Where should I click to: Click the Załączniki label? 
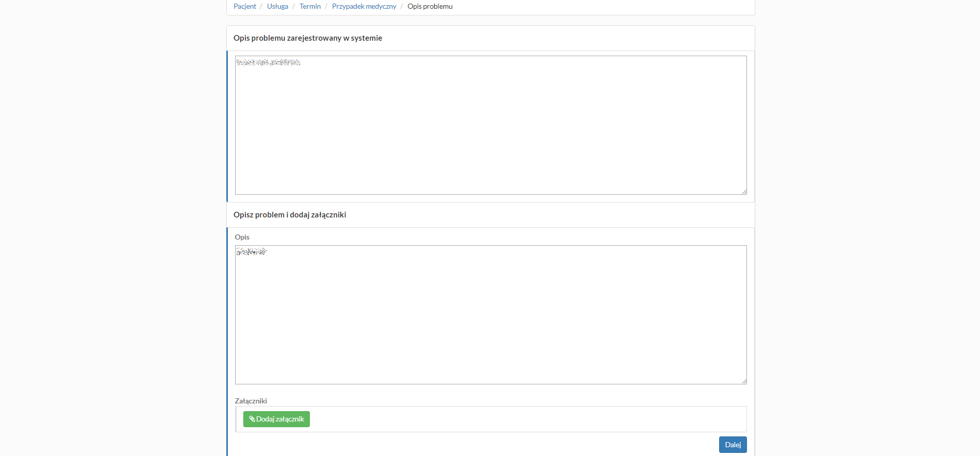[x=251, y=401]
